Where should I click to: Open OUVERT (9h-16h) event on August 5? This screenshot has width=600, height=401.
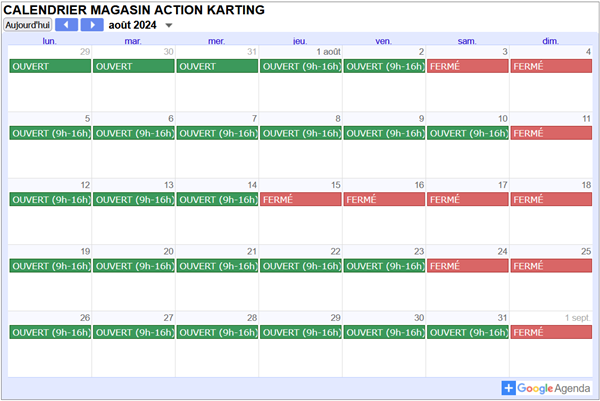50,133
